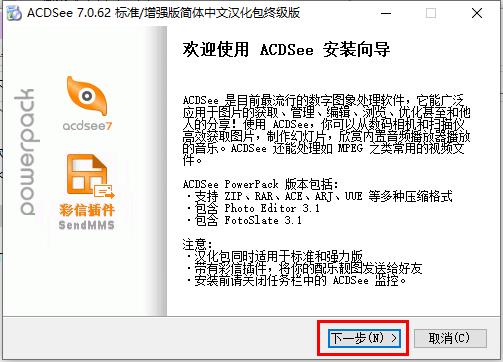
Task: Minimize the installer window
Action: click(386, 13)
